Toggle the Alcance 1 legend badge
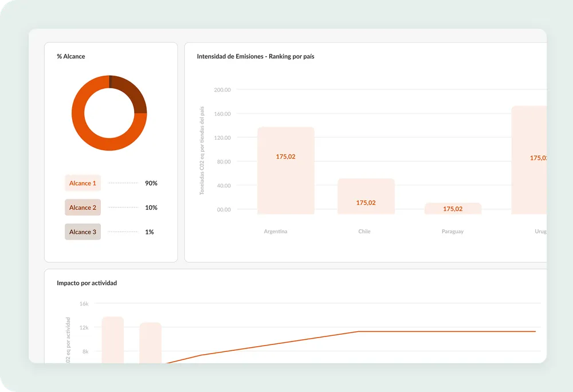The image size is (573, 392). point(83,183)
